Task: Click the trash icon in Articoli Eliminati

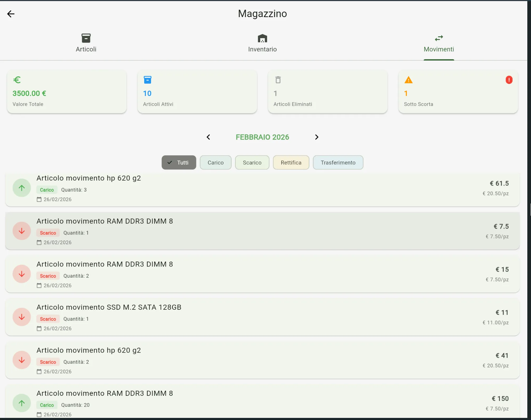Action: coord(278,80)
